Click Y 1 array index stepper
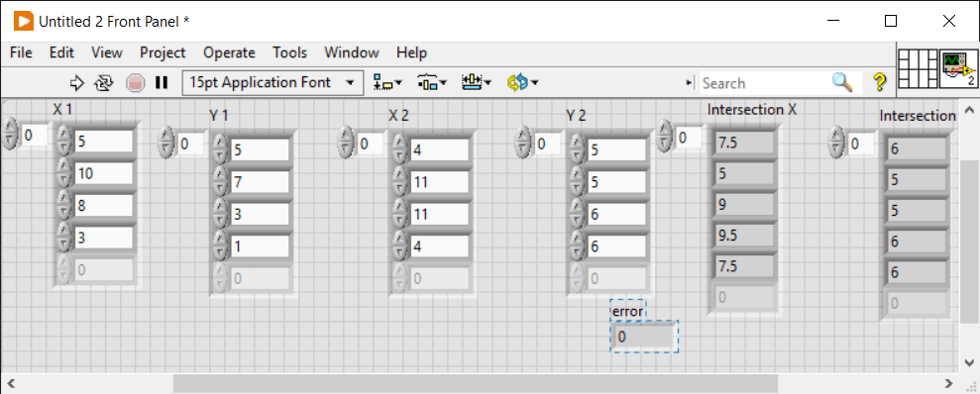 166,142
